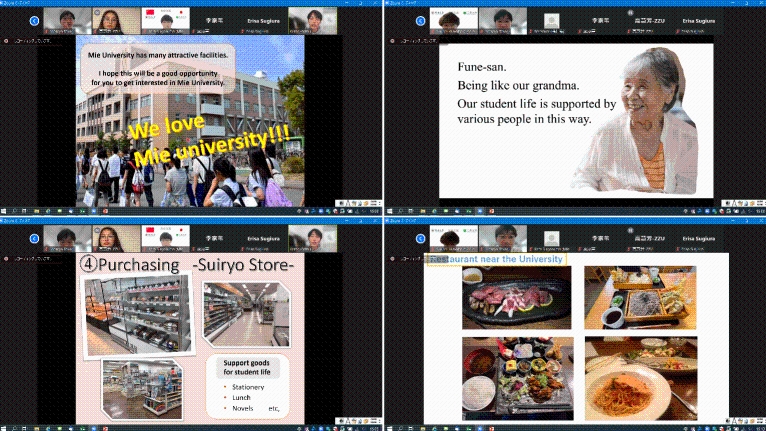The height and width of the screenshot is (431, 766).
Task: Select first participant video in bottom-right Zoom window
Action: tap(454, 238)
